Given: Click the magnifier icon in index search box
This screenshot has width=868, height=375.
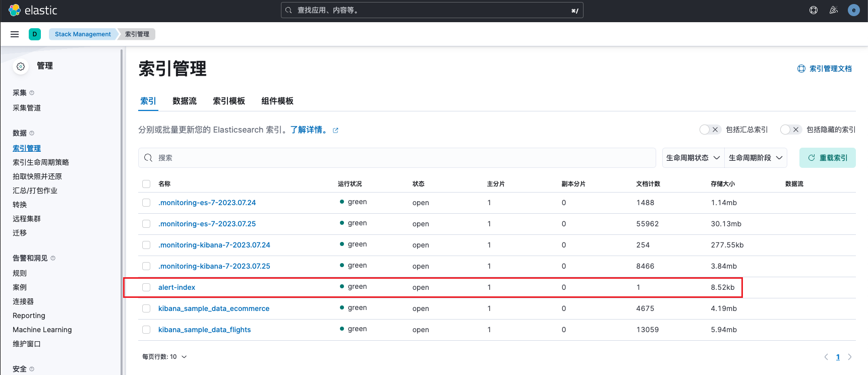Looking at the screenshot, I should click(148, 158).
